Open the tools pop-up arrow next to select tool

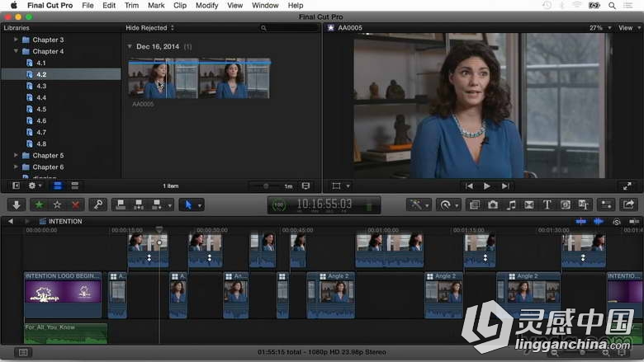(x=200, y=205)
